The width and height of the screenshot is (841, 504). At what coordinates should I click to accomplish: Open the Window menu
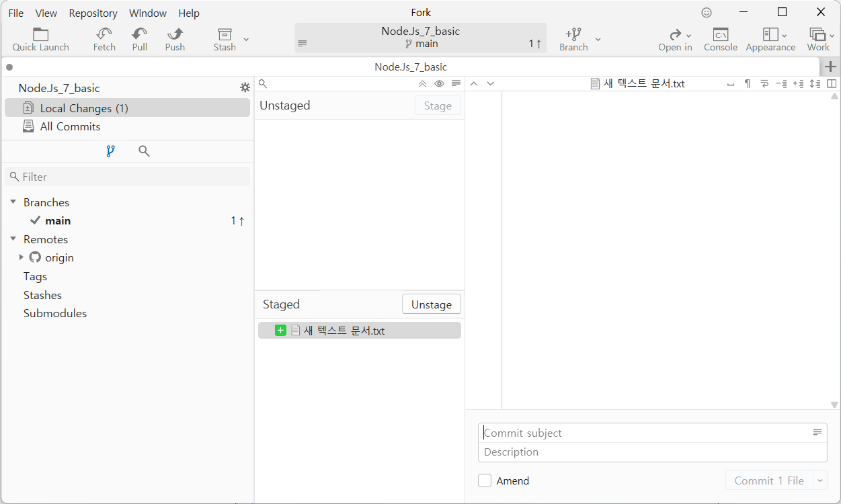pyautogui.click(x=148, y=13)
